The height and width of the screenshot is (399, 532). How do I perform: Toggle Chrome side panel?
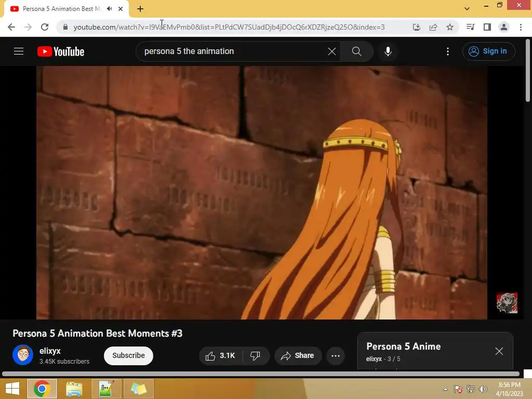click(487, 27)
